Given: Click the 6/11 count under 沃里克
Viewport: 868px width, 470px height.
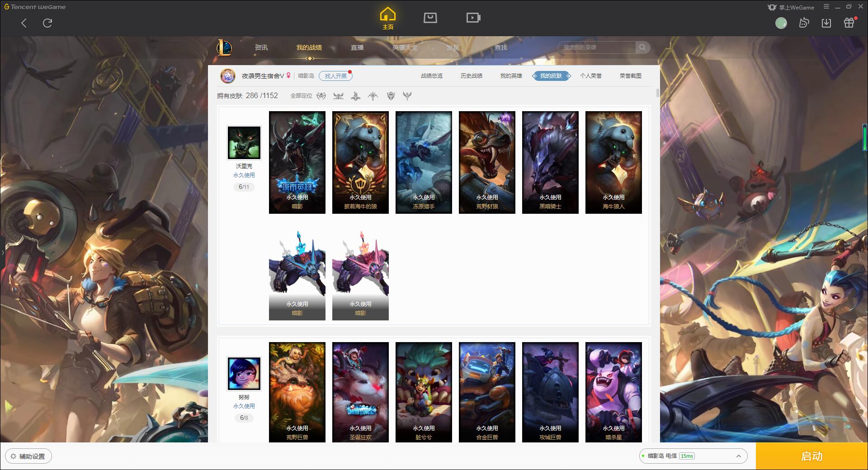Looking at the screenshot, I should pos(244,187).
